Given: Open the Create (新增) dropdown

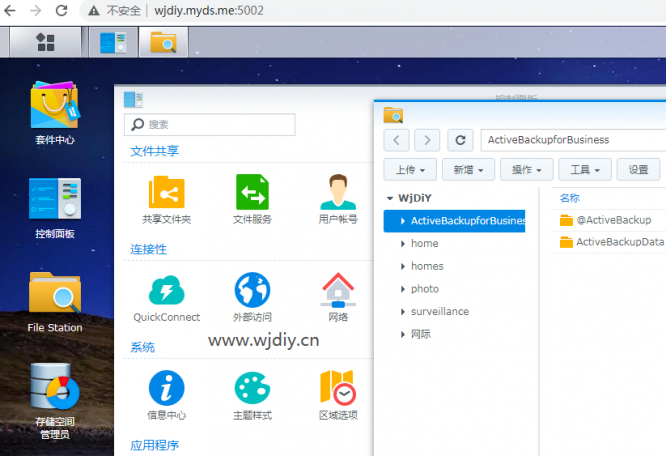Looking at the screenshot, I should click(x=468, y=170).
